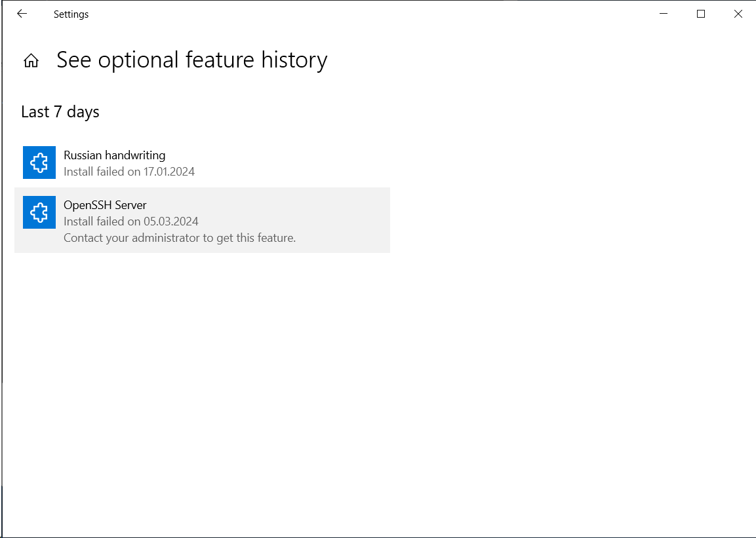Click 'Install failed on 17.01.2024' status text
Viewport: 756px width, 538px height.
click(x=129, y=172)
